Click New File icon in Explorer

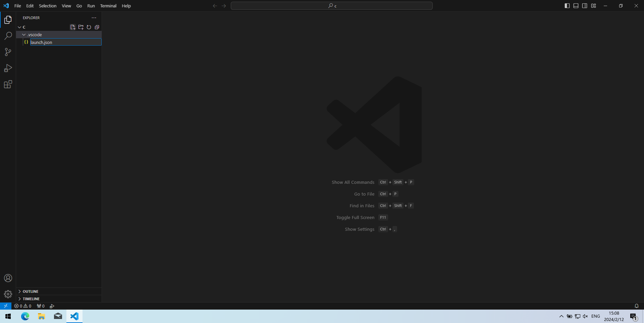(x=73, y=27)
